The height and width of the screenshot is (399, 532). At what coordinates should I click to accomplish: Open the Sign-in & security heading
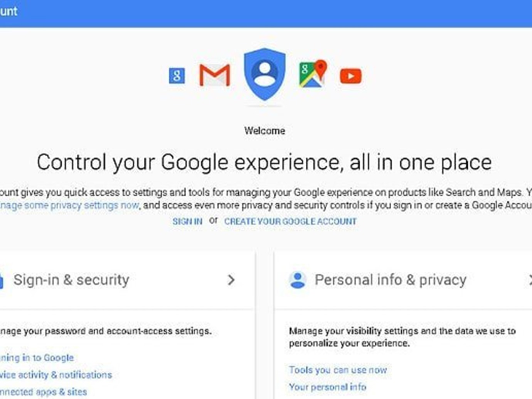pyautogui.click(x=71, y=280)
